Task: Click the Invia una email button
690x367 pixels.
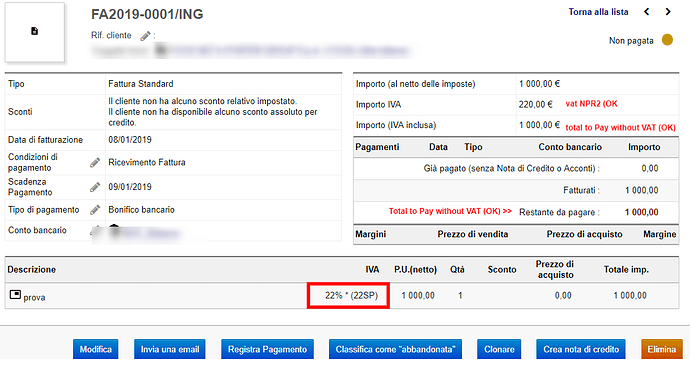Action: pyautogui.click(x=170, y=349)
